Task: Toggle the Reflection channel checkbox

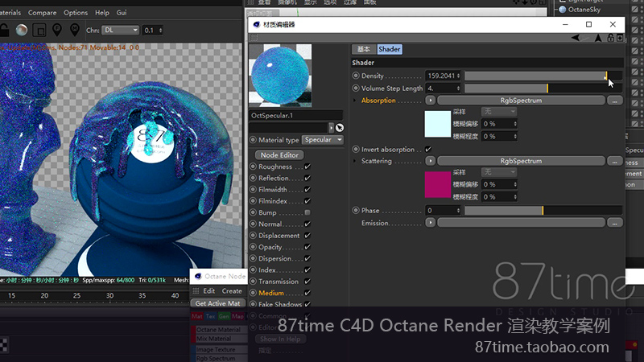Action: (x=308, y=178)
